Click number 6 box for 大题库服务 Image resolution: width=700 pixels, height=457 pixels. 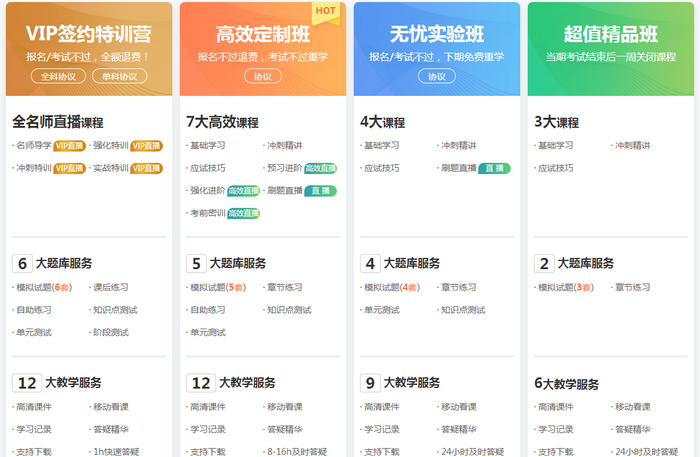22,264
